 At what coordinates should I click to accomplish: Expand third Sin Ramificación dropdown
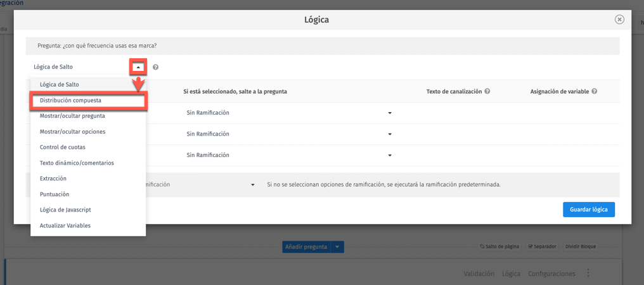(389, 155)
